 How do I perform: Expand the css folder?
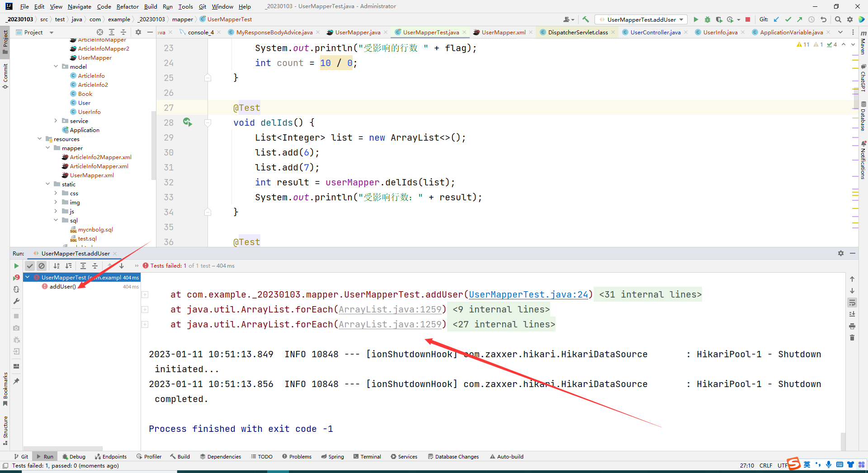(x=56, y=193)
